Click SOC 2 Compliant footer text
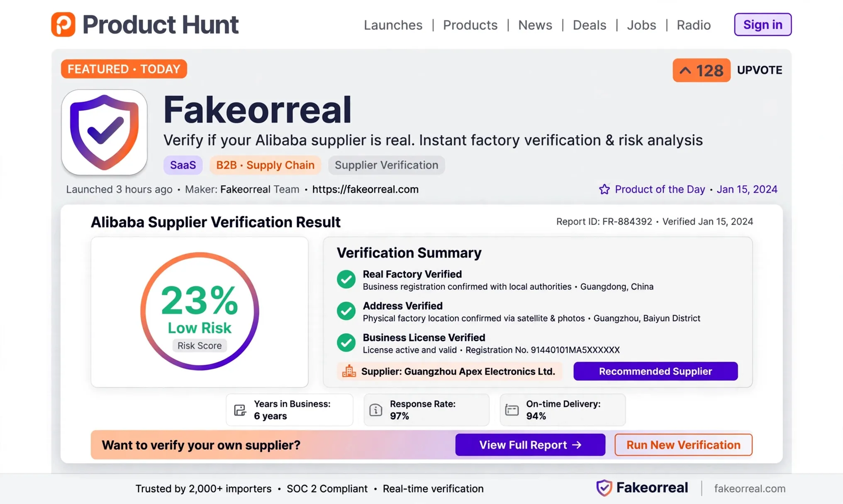 pos(327,489)
